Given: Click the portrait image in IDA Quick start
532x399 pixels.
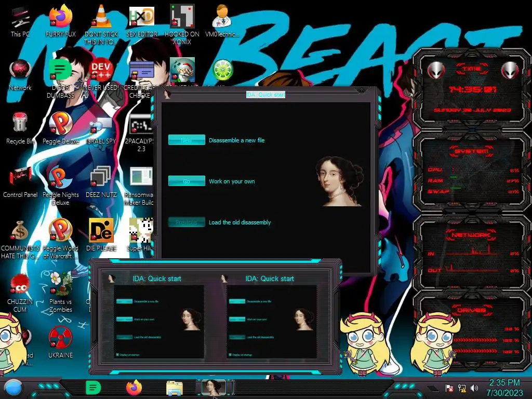Looking at the screenshot, I should [339, 181].
